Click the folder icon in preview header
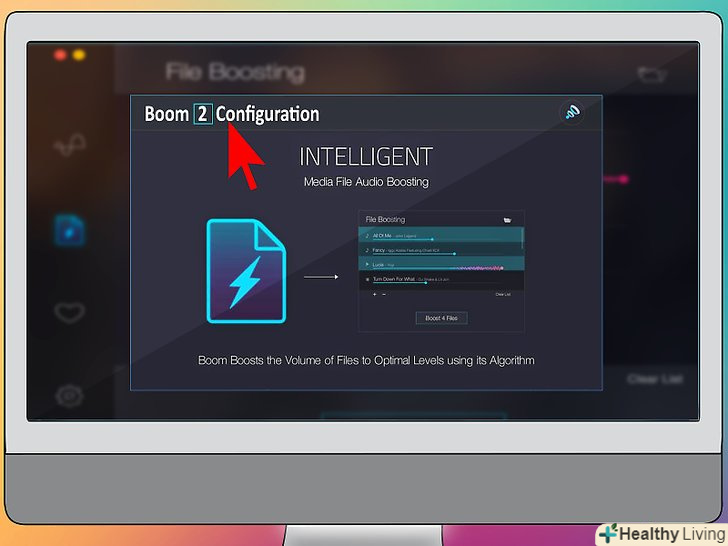 point(507,220)
